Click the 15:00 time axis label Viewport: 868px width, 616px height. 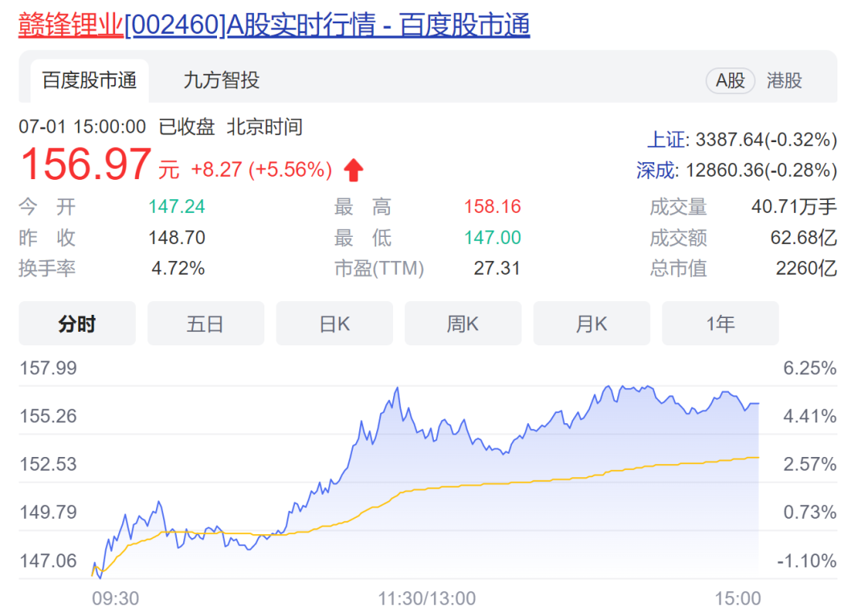coord(737,598)
